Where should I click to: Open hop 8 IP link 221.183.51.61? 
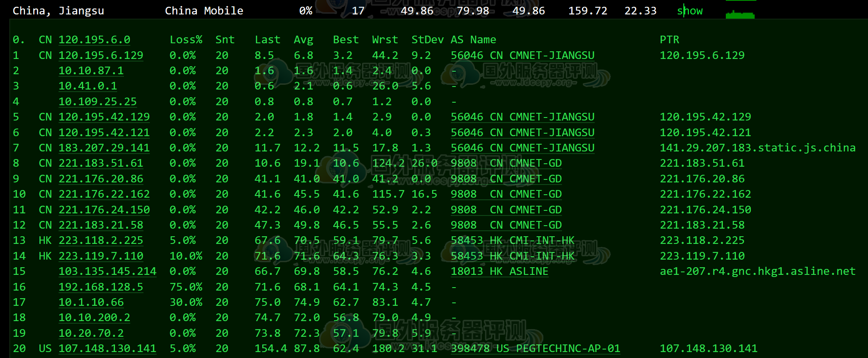pyautogui.click(x=101, y=163)
